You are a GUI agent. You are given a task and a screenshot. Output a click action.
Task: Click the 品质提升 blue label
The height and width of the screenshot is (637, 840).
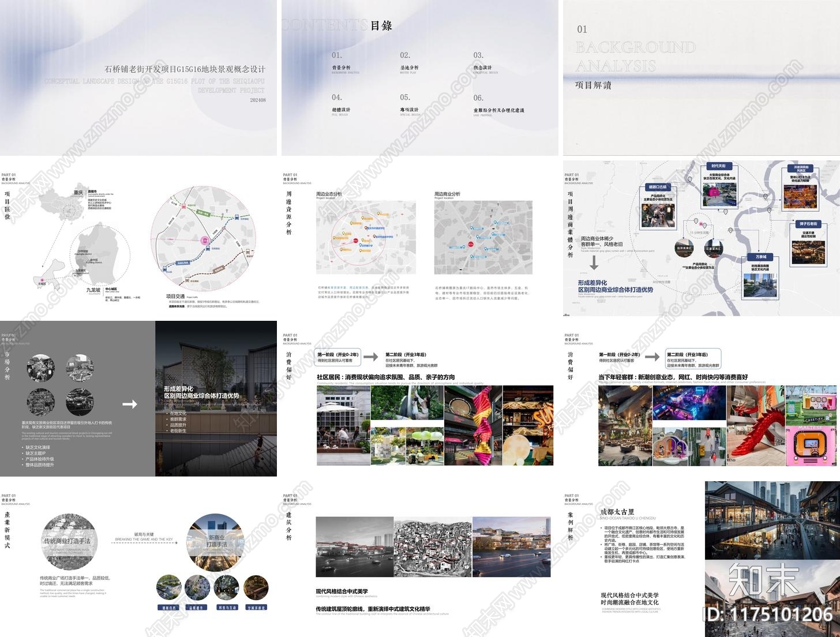pyautogui.click(x=197, y=608)
